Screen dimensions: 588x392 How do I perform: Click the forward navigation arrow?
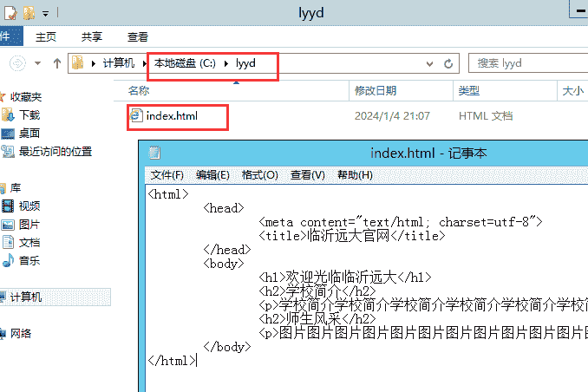(x=17, y=62)
